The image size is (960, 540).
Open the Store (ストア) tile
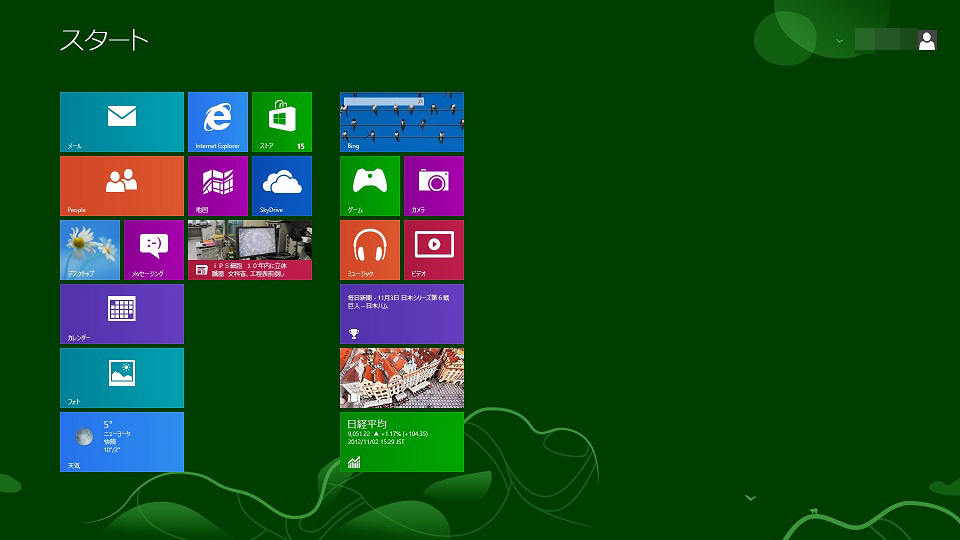282,122
